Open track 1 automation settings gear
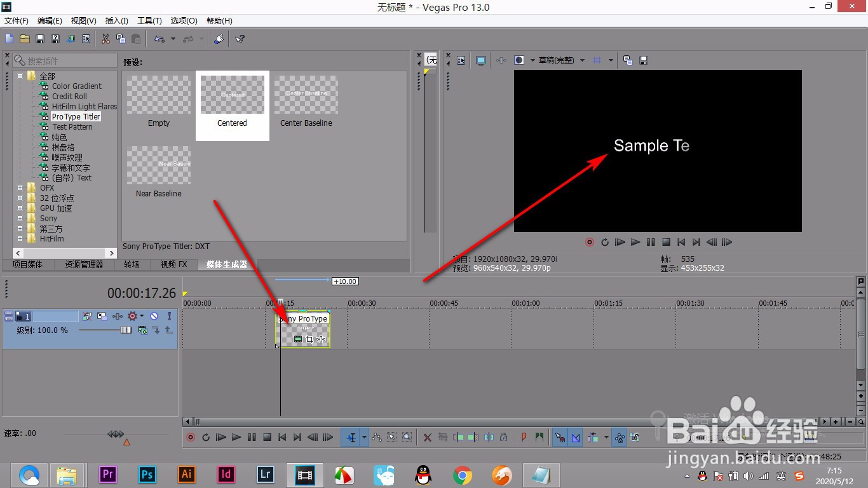The width and height of the screenshot is (868, 488). 133,316
